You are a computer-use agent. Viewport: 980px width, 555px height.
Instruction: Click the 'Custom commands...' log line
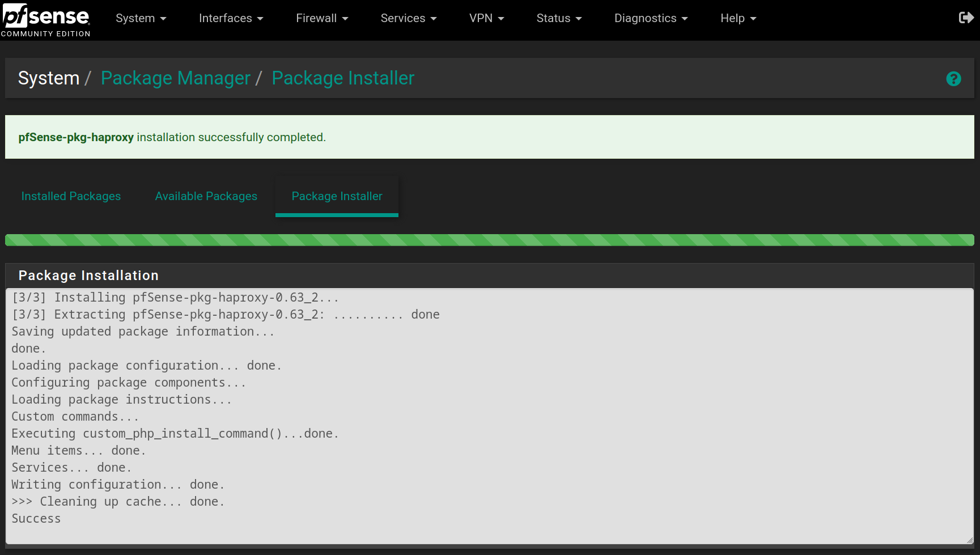pyautogui.click(x=75, y=417)
